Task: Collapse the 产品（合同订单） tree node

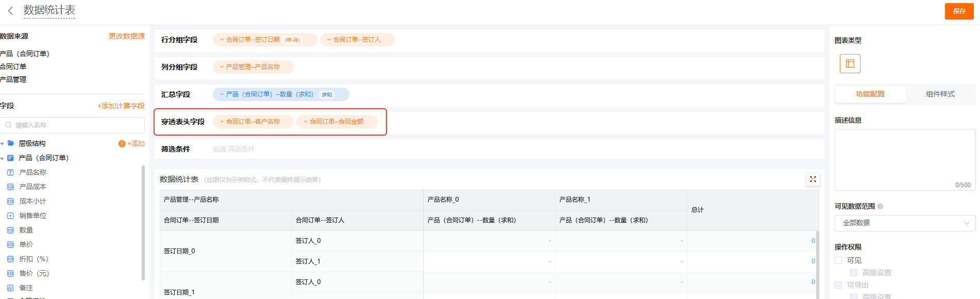Action: coord(3,158)
